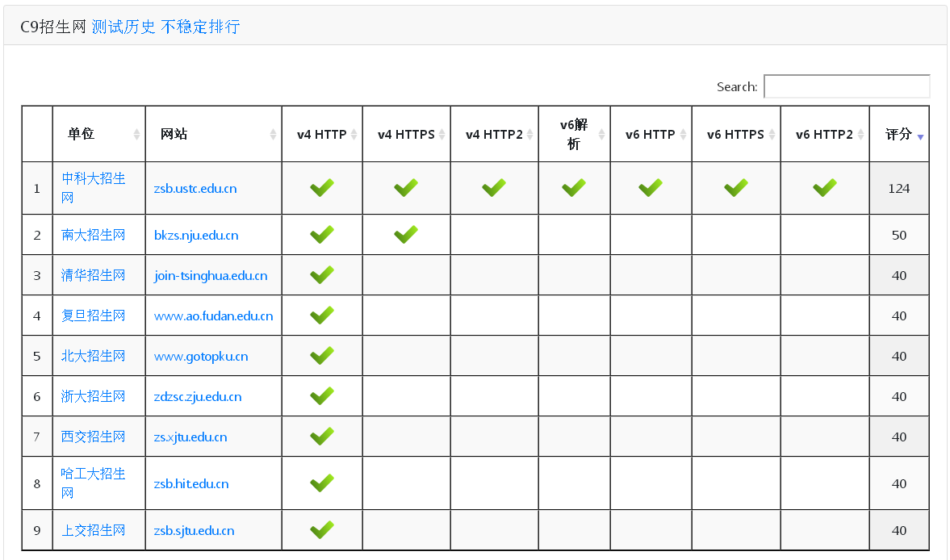Click 清华招生网 v4 HTTP checkmark icon
Viewport: 950px width, 560px height.
tap(322, 275)
